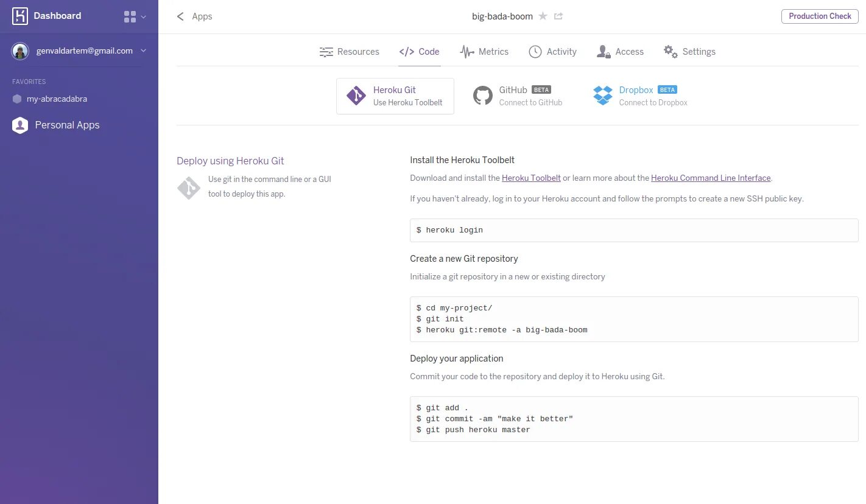866x504 pixels.
Task: Click the Dropbox logo icon
Action: (x=603, y=96)
